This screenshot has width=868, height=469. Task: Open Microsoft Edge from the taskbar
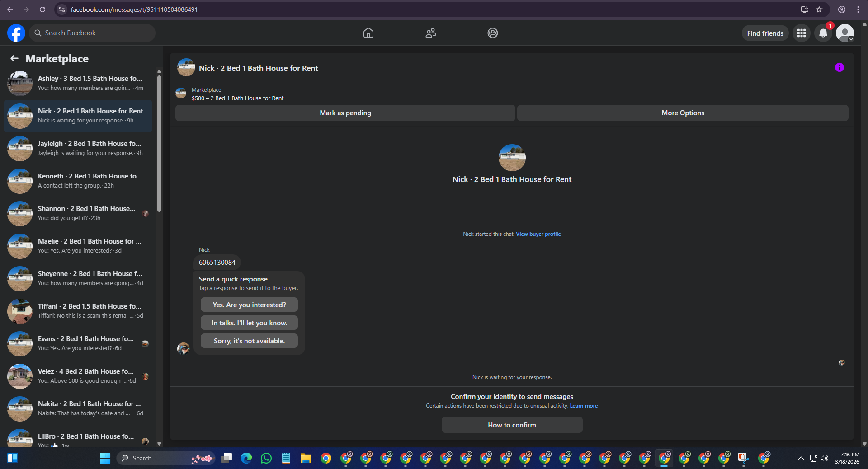pyautogui.click(x=246, y=458)
